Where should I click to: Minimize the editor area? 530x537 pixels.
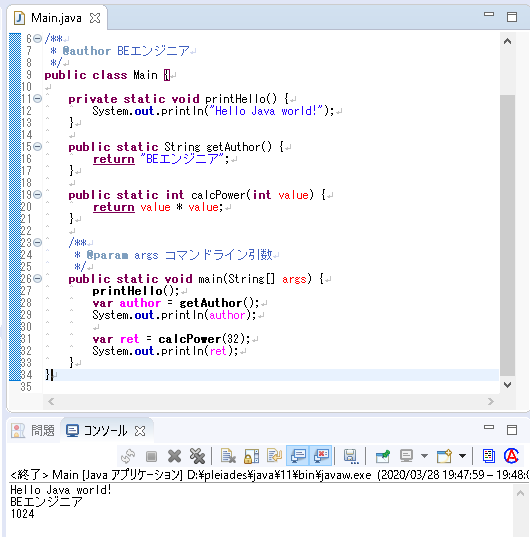pyautogui.click(x=489, y=14)
